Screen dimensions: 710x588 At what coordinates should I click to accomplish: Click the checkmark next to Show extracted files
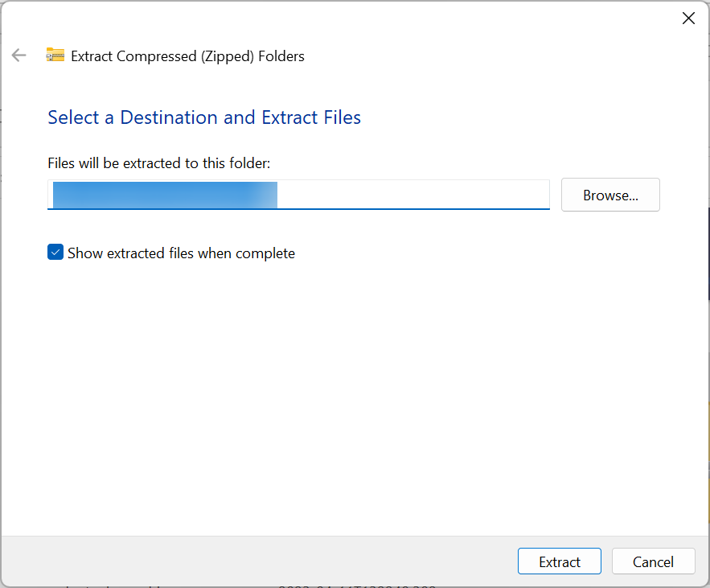55,252
